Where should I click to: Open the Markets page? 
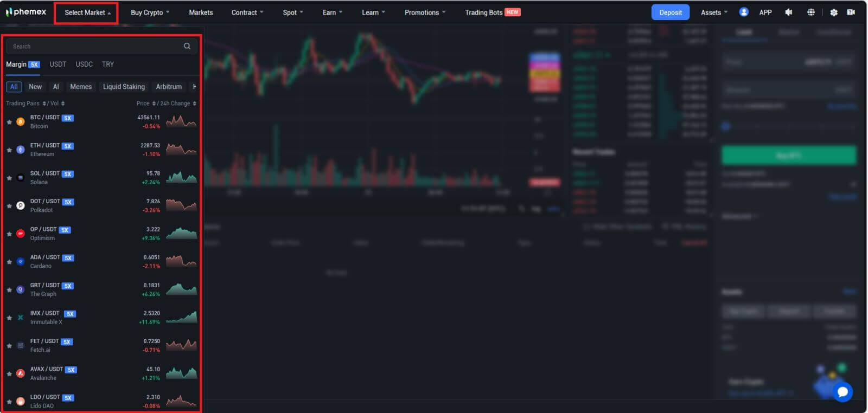pyautogui.click(x=201, y=12)
